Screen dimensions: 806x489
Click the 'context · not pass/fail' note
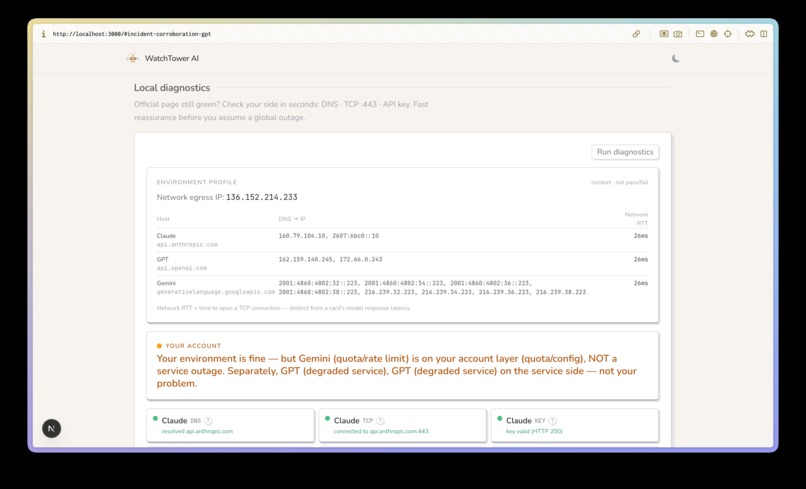click(x=619, y=183)
